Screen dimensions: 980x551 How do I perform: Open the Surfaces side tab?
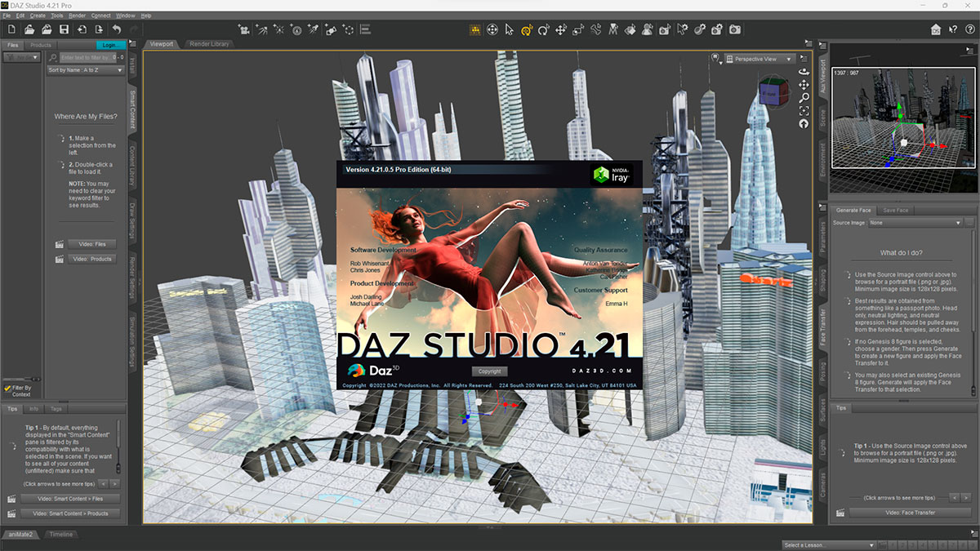[x=822, y=410]
